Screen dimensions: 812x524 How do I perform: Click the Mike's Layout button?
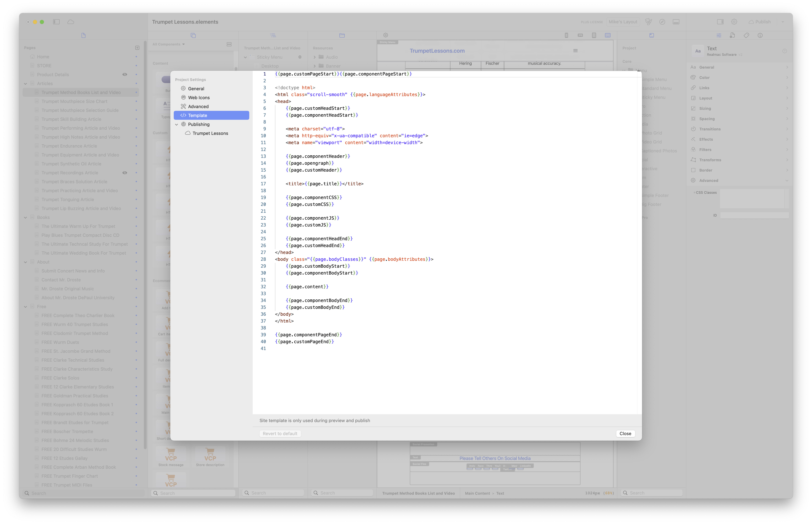coord(623,22)
